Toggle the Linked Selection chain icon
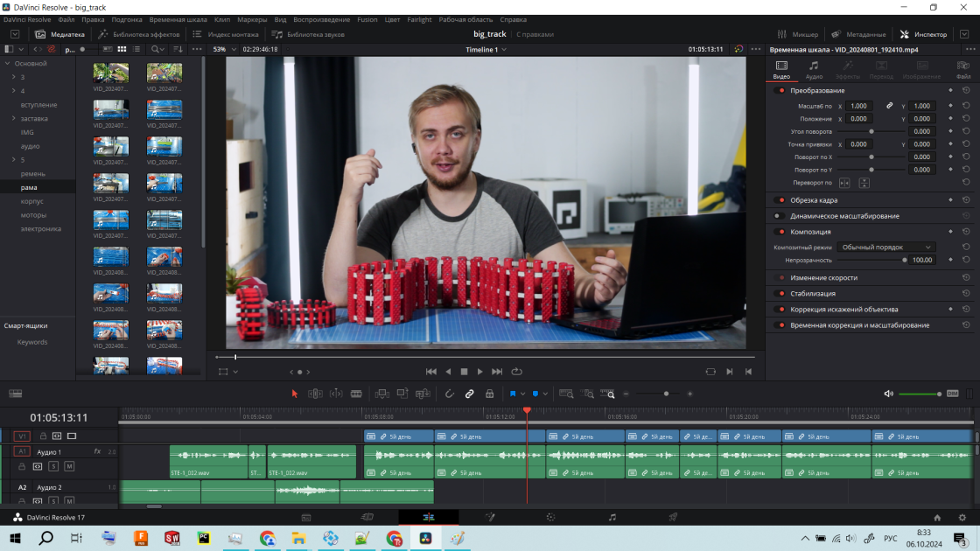Image resolution: width=980 pixels, height=551 pixels. pyautogui.click(x=469, y=394)
